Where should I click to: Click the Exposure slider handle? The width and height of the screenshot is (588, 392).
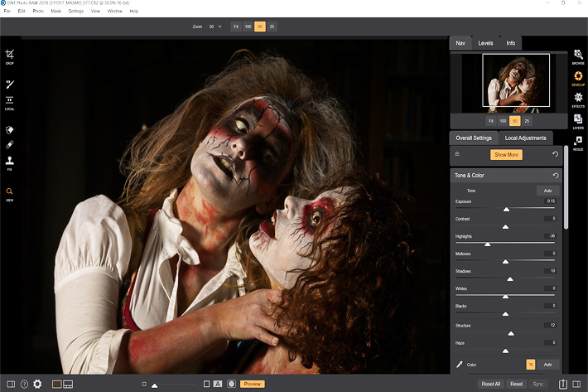(x=506, y=210)
